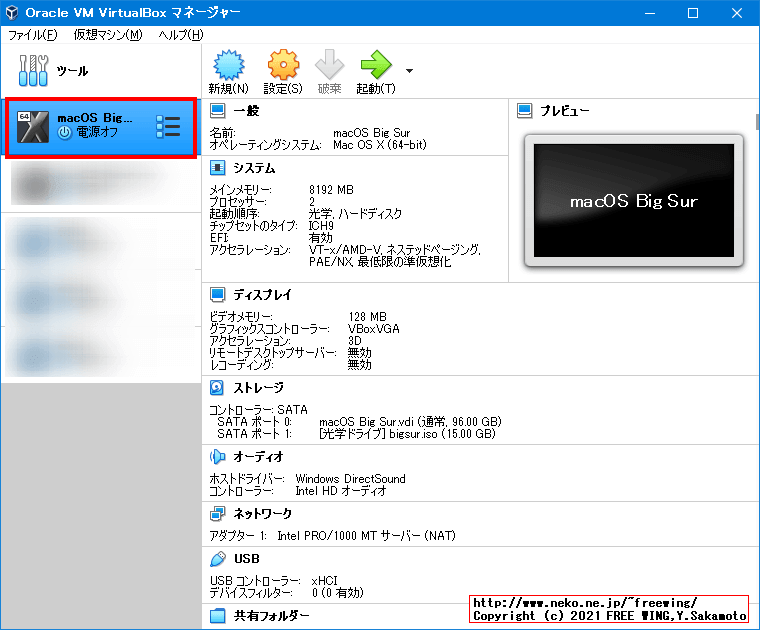Image resolution: width=760 pixels, height=630 pixels.
Task: Click the Network (ネットワーク) section icon
Action: click(x=218, y=514)
